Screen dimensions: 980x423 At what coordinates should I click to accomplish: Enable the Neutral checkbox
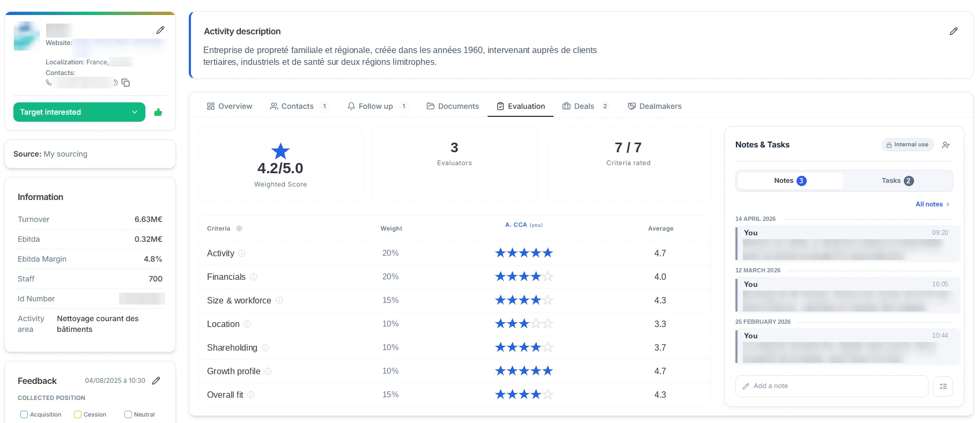128,414
